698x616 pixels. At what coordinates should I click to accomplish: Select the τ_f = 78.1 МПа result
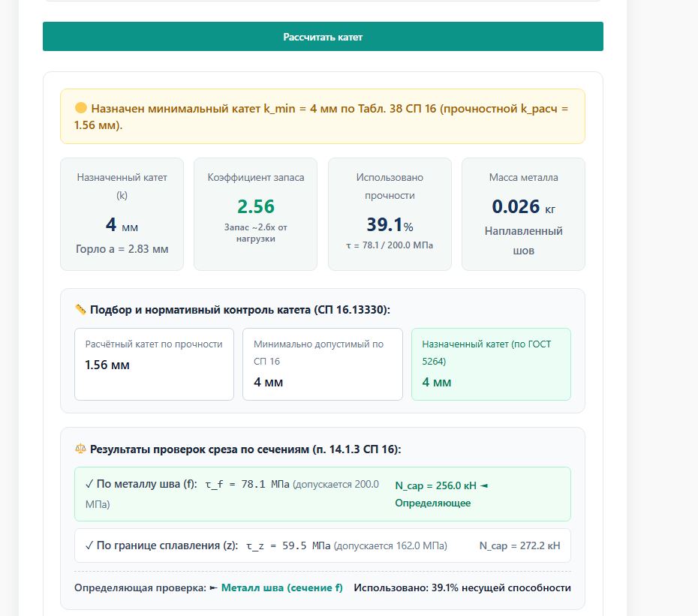click(247, 484)
